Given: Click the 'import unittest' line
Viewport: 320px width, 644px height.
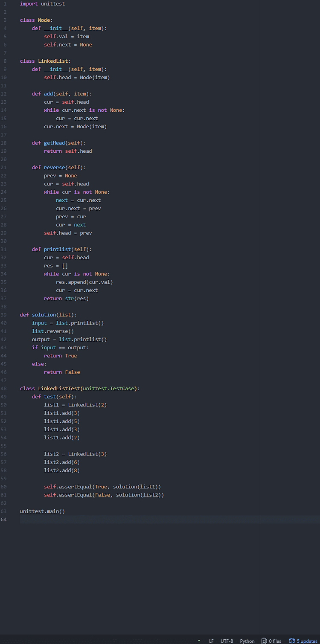Looking at the screenshot, I should click(x=42, y=4).
